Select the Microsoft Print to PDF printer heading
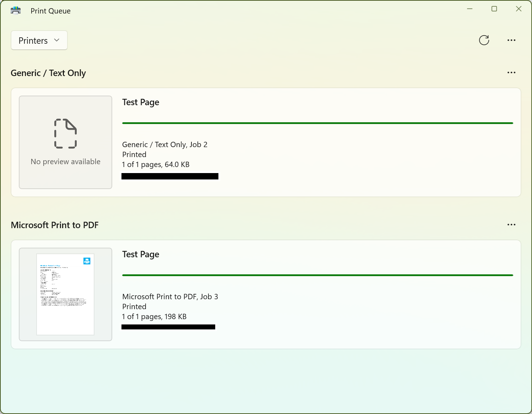532x414 pixels. (x=55, y=225)
